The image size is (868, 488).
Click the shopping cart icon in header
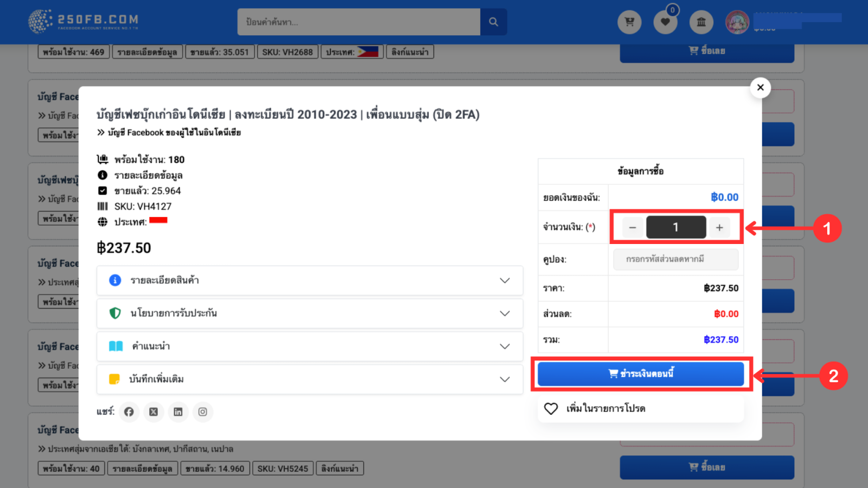coord(629,22)
